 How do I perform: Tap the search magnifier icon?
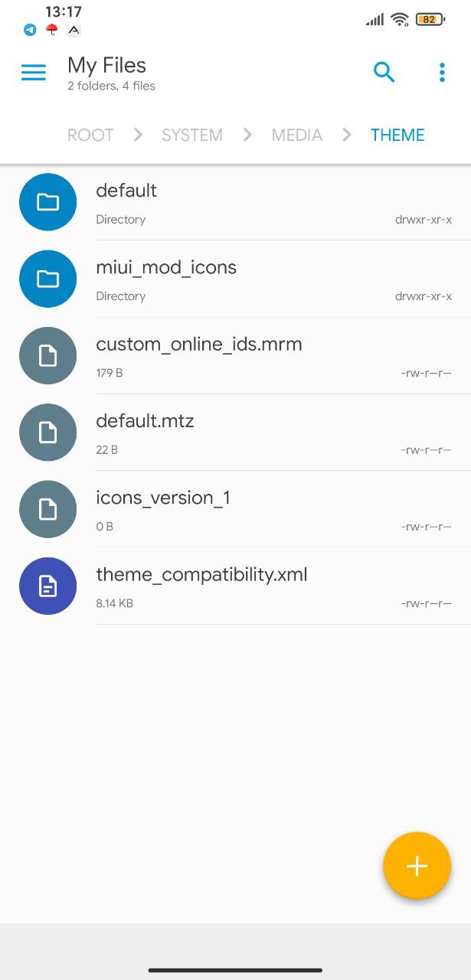[384, 73]
